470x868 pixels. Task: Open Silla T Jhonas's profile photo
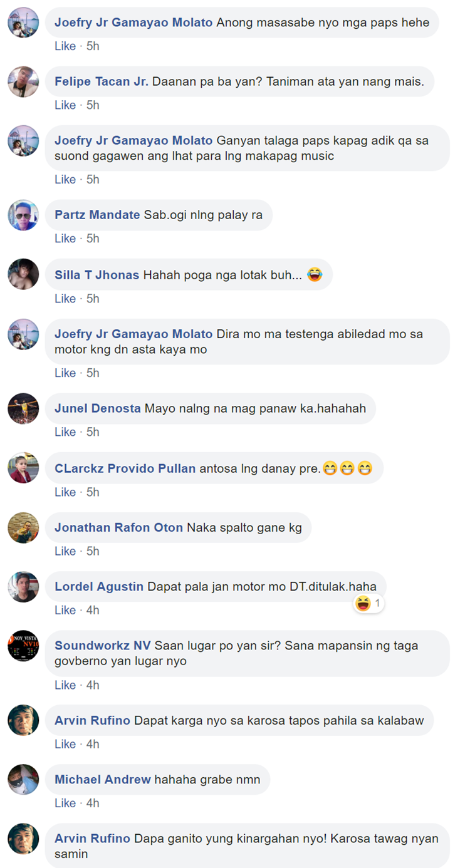point(23,274)
